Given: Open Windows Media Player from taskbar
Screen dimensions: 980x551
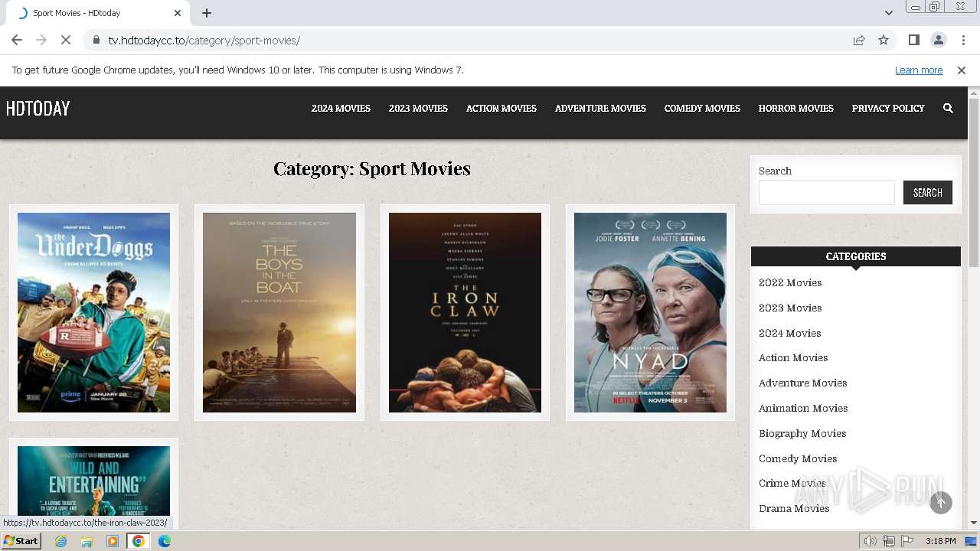Looking at the screenshot, I should click(113, 541).
